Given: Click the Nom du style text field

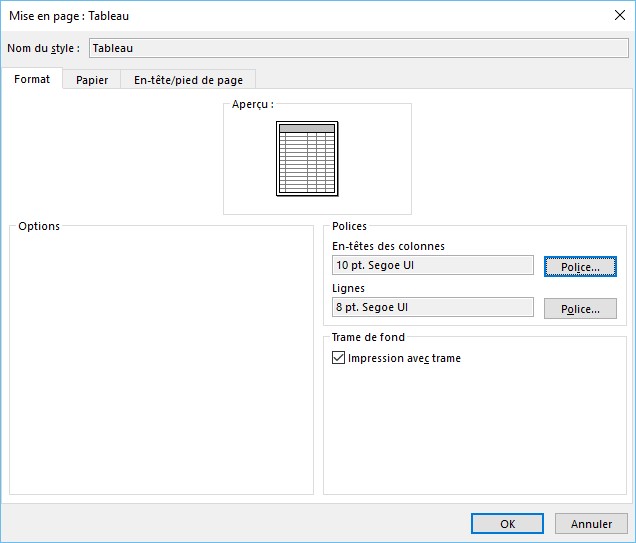Looking at the screenshot, I should (x=358, y=47).
